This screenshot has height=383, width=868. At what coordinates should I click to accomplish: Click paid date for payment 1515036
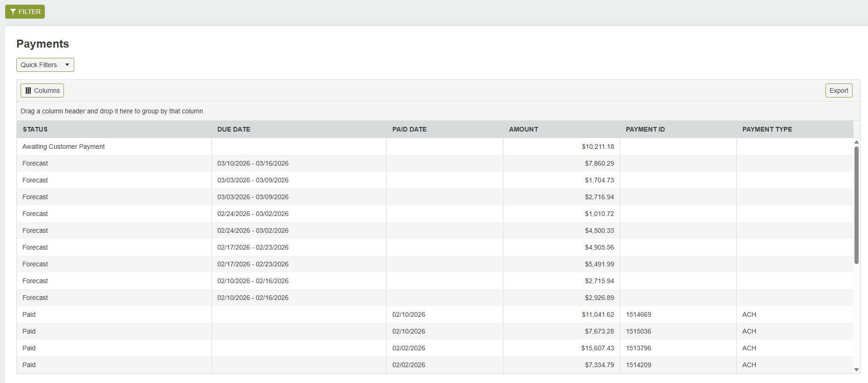point(409,331)
